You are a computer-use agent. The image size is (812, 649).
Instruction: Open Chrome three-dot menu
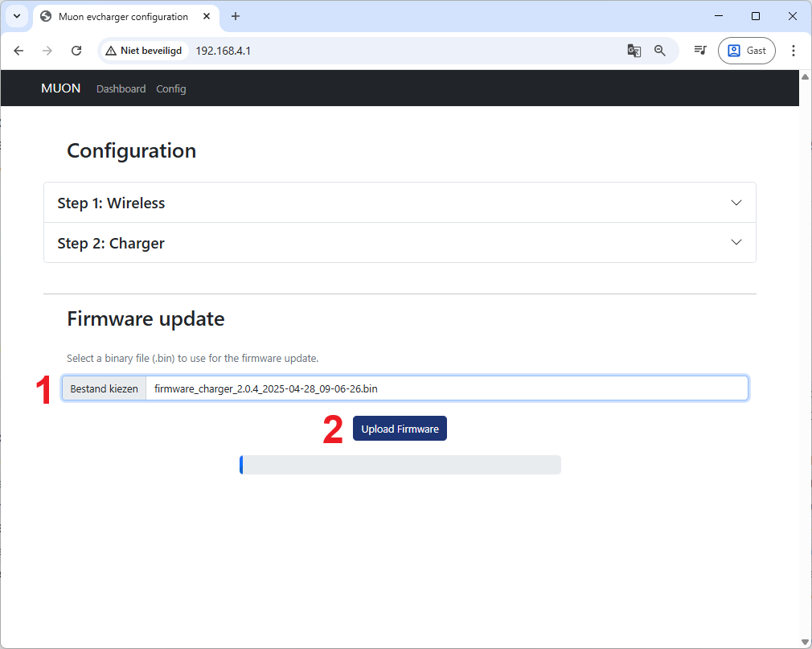tap(794, 51)
